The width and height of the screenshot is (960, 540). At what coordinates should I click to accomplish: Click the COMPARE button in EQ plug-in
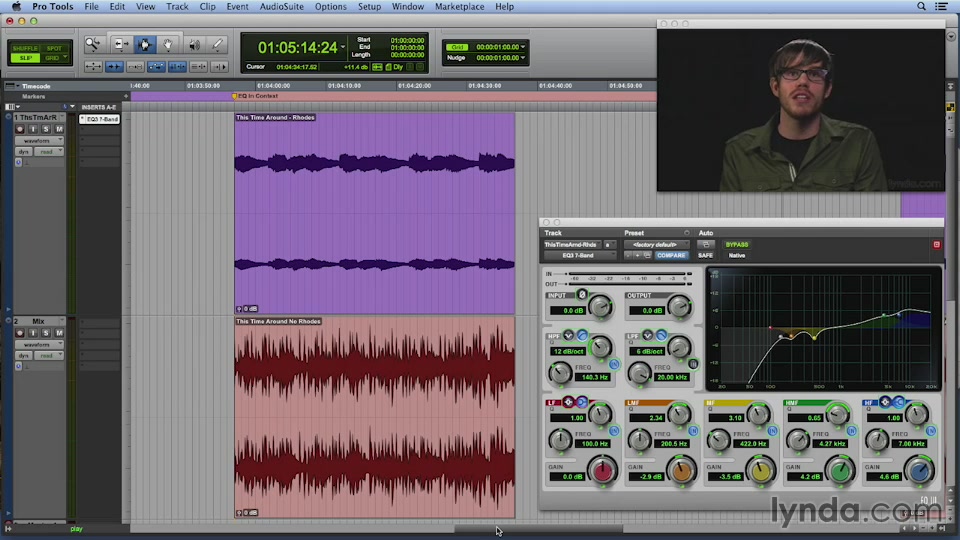(x=671, y=255)
